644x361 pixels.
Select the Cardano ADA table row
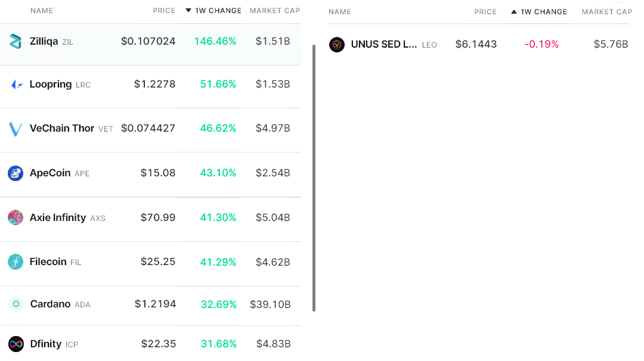[150, 304]
